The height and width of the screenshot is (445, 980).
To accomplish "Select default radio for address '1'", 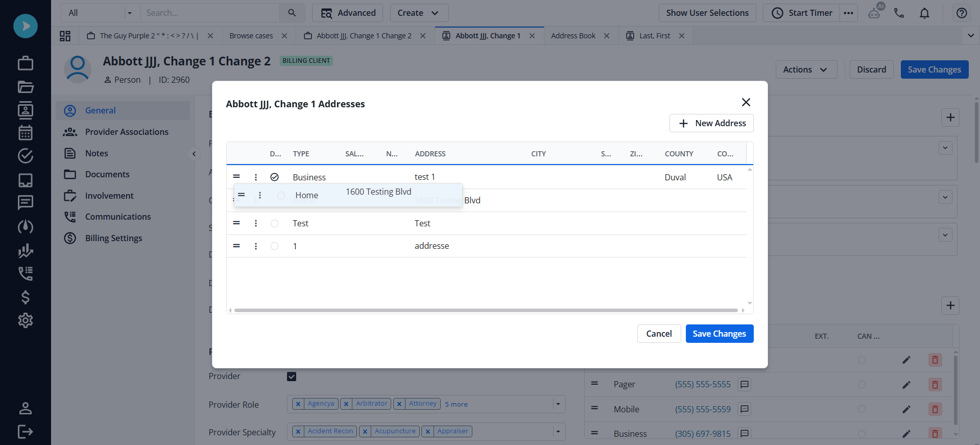I will 274,246.
